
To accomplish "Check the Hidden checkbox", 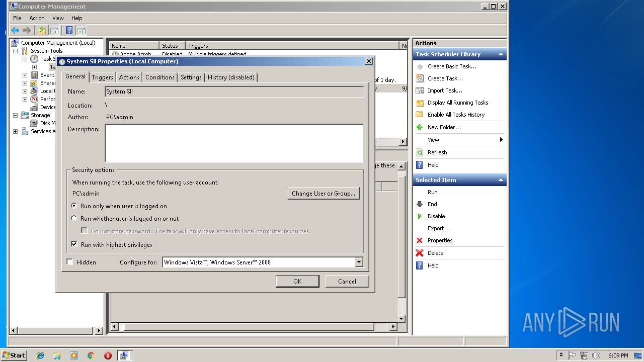I will click(70, 262).
